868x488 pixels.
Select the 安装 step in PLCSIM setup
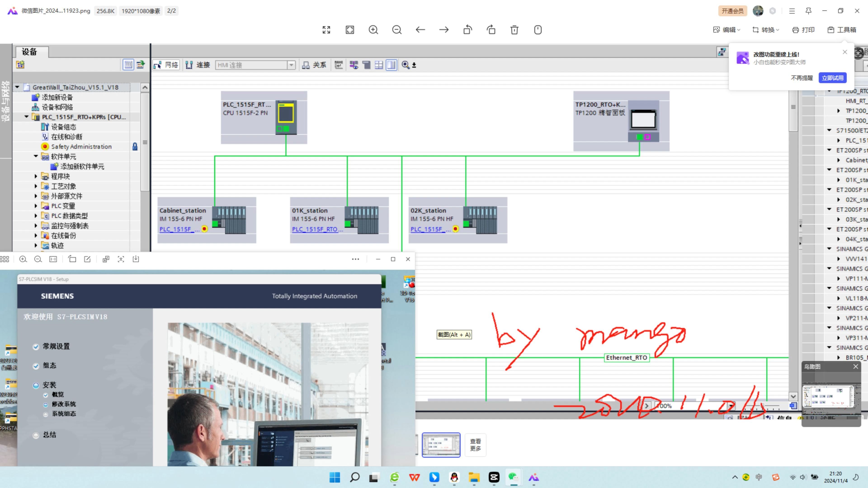pos(45,385)
